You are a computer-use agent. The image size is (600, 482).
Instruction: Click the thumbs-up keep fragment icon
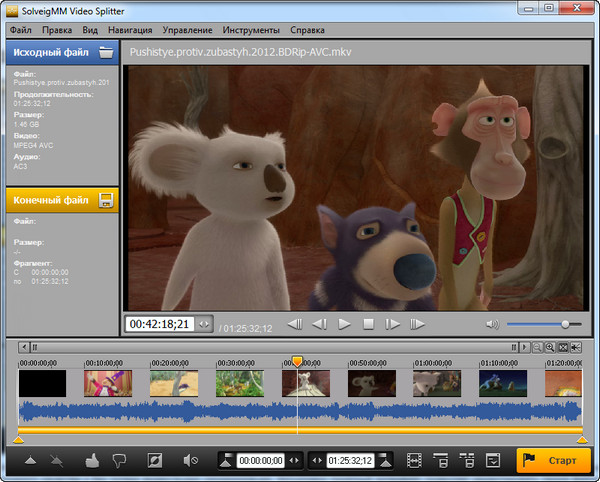coord(92,461)
